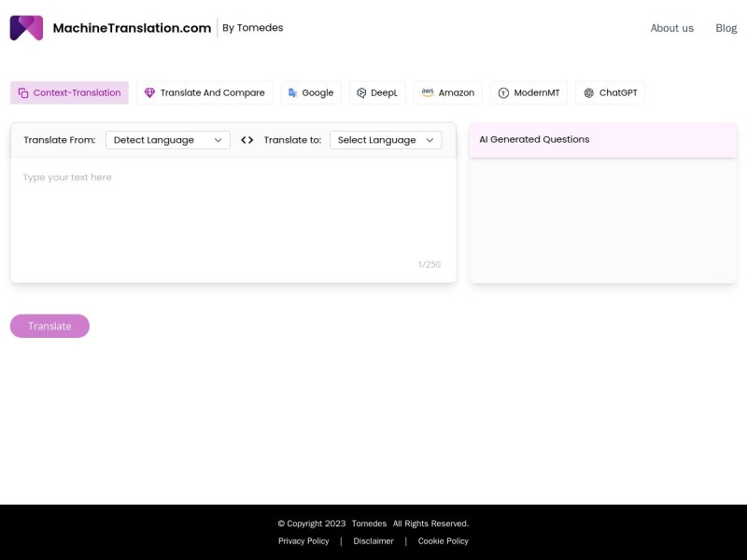Click the ChatGPT swirl icon
Image resolution: width=747 pixels, height=560 pixels.
(589, 92)
